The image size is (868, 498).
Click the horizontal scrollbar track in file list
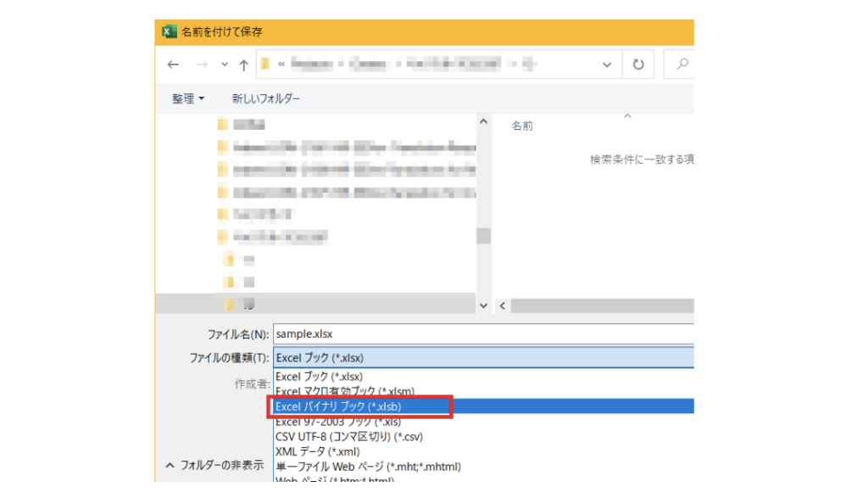(603, 305)
